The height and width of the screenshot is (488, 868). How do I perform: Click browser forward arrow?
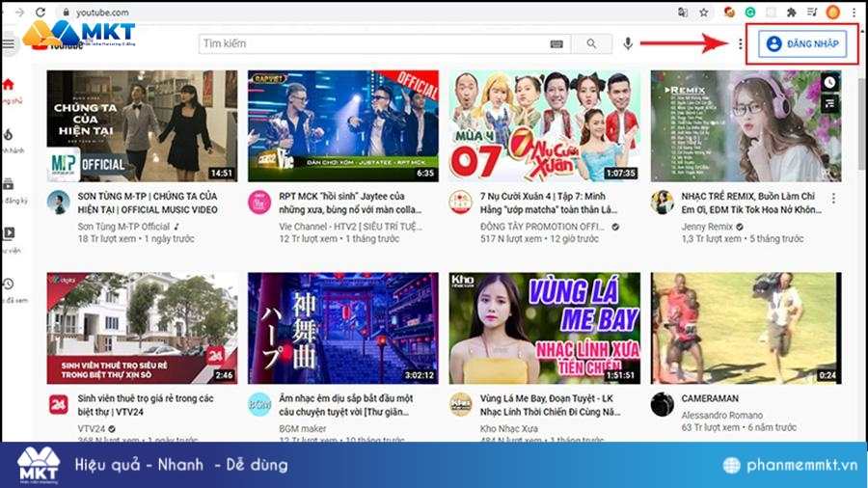click(x=20, y=12)
